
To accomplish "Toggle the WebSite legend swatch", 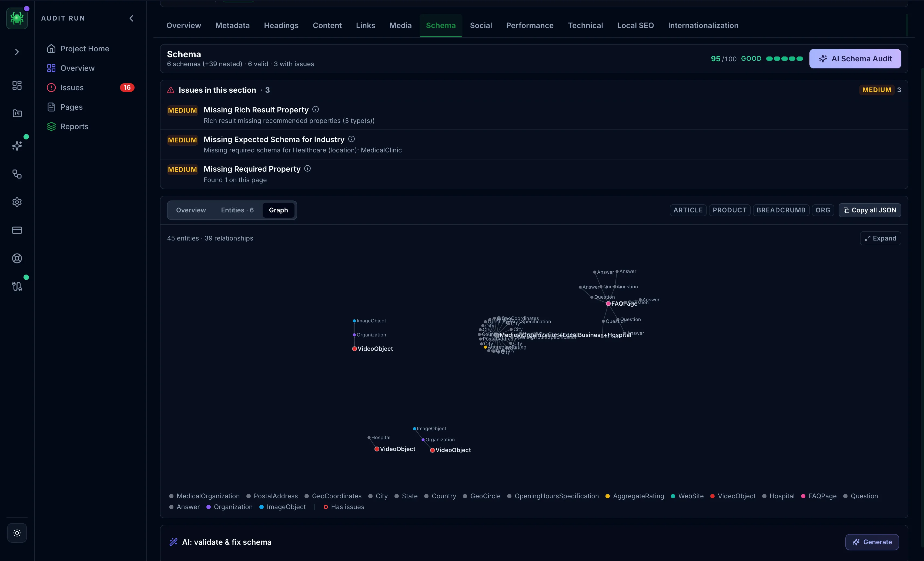I will (673, 496).
